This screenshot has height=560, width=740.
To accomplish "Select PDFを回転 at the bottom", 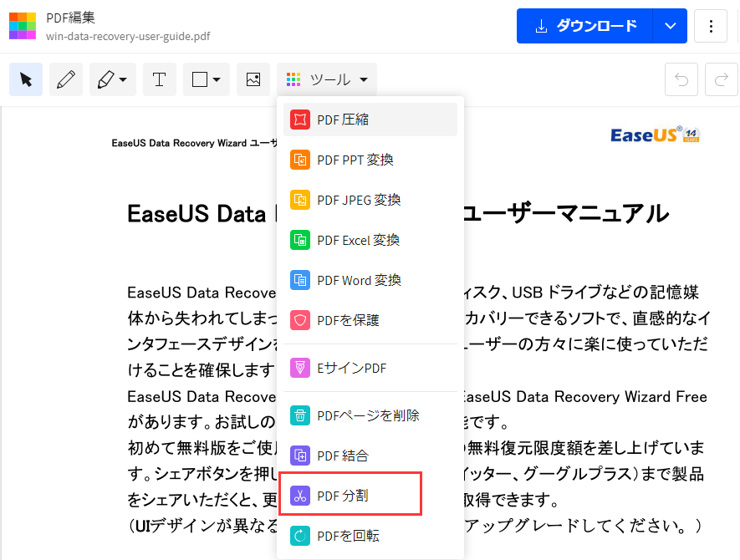I will (x=351, y=534).
